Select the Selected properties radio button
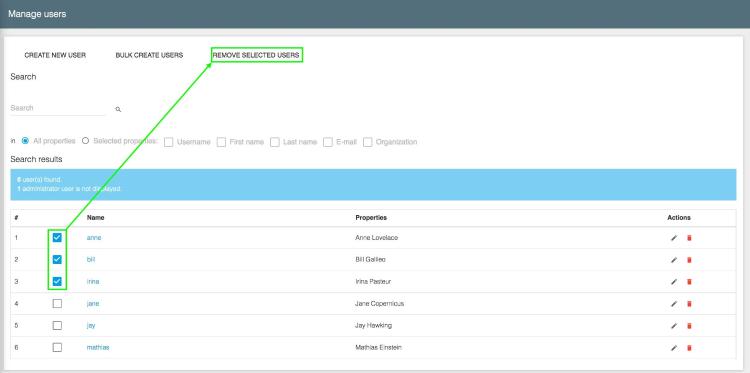 point(86,141)
